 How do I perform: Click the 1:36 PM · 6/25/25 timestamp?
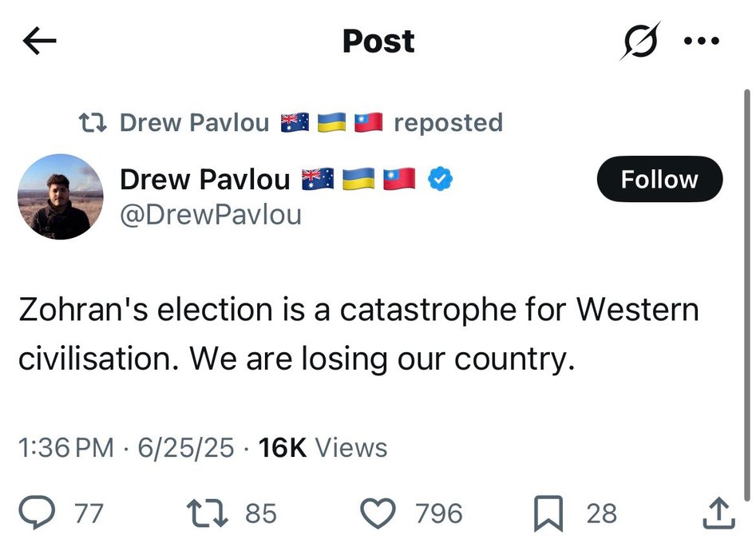point(126,448)
